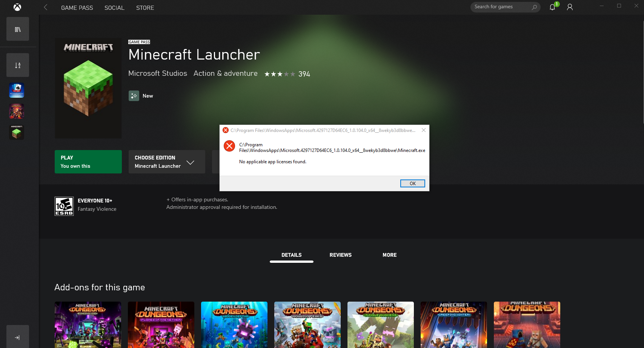The image size is (644, 348).
Task: Open the STORE tab
Action: coord(145,8)
